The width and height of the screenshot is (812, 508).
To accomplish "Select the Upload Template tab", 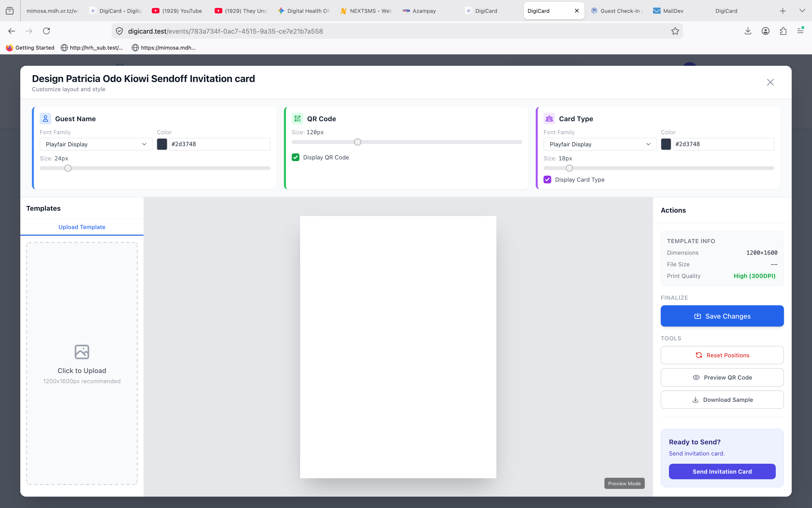I will pyautogui.click(x=82, y=227).
